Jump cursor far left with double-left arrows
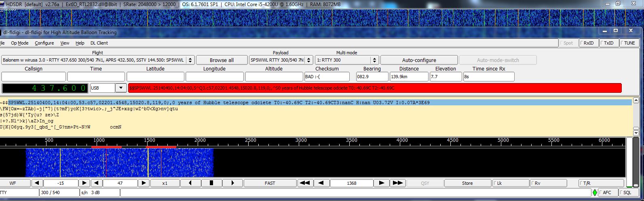The height and width of the screenshot is (201, 644). point(305,183)
